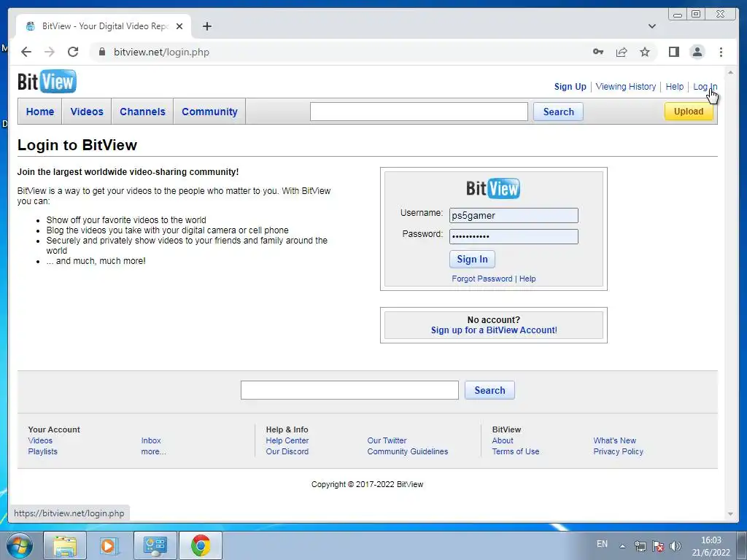Click the network tray icon
The height and width of the screenshot is (560, 747).
click(640, 546)
